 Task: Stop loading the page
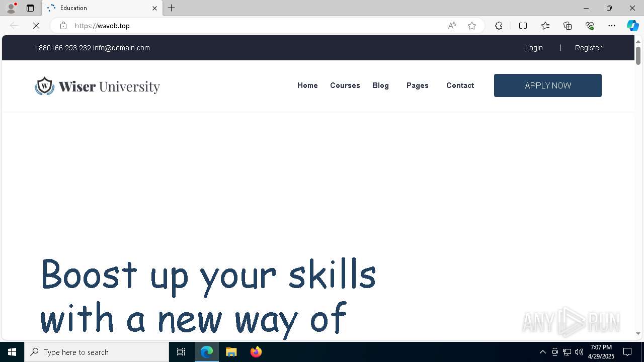[x=36, y=26]
